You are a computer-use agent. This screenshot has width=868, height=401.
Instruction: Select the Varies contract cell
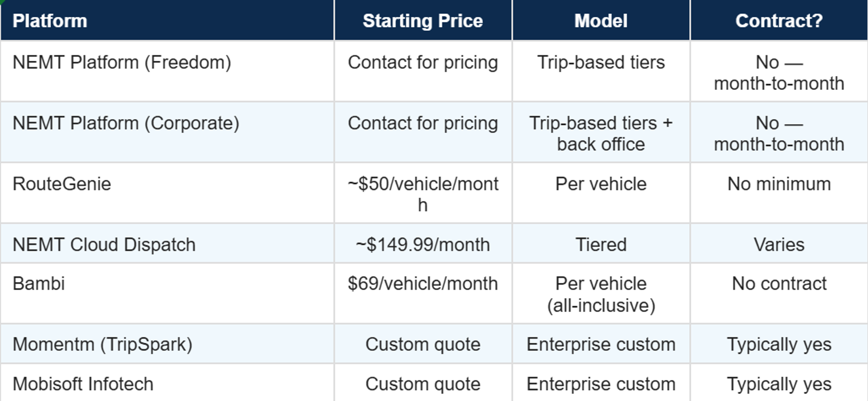click(779, 245)
